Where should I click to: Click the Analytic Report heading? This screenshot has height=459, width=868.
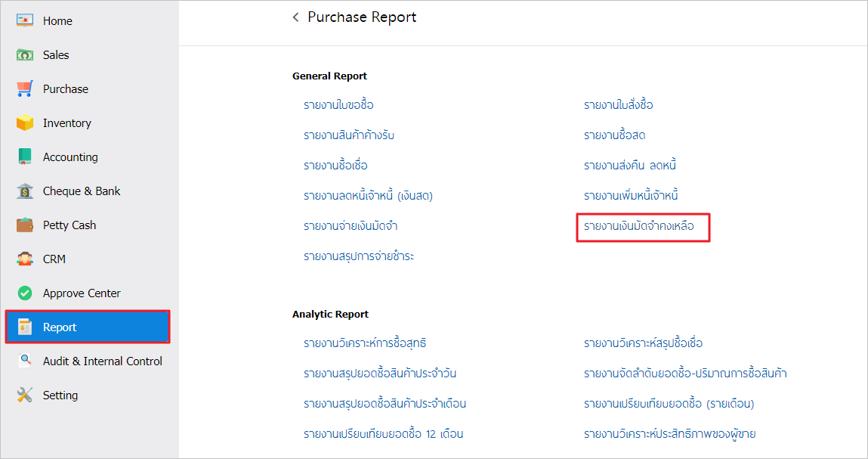[330, 315]
